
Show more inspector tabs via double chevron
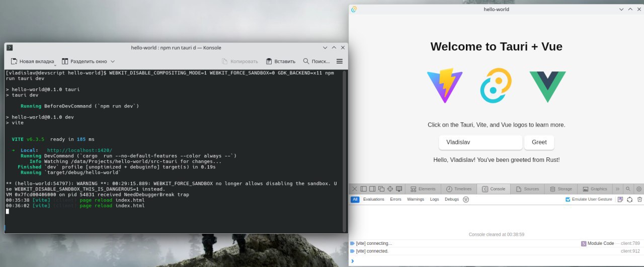click(617, 189)
